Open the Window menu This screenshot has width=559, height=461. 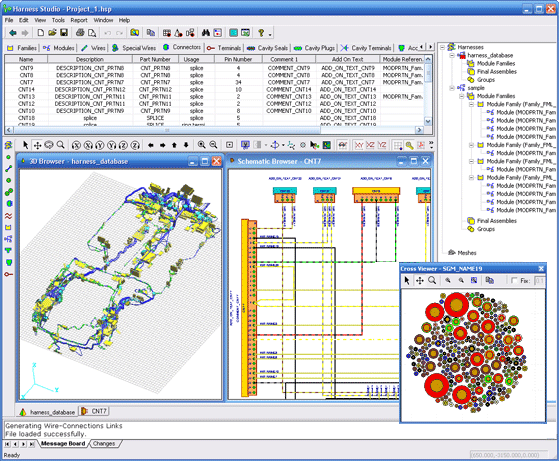(103, 20)
